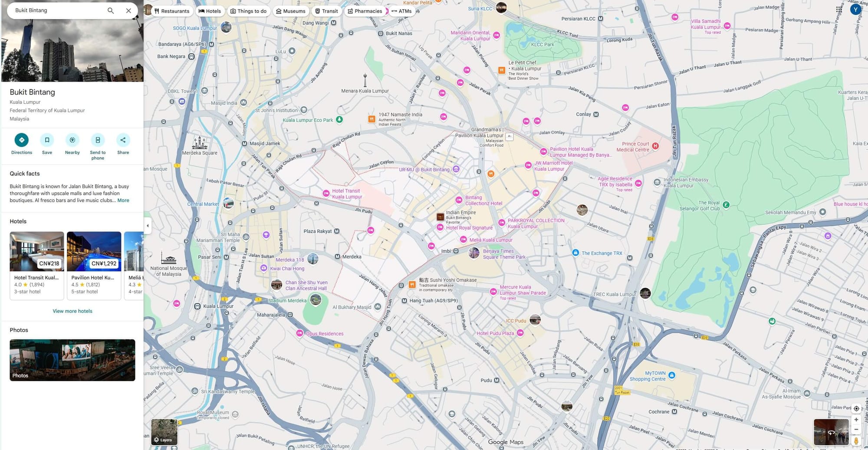868x450 pixels.
Task: Clear the search with X icon
Action: point(128,10)
